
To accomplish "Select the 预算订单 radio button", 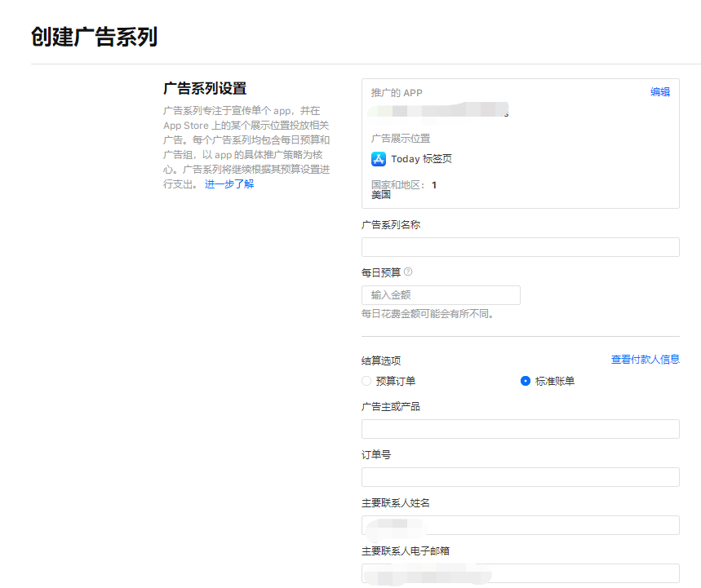I will 366,381.
